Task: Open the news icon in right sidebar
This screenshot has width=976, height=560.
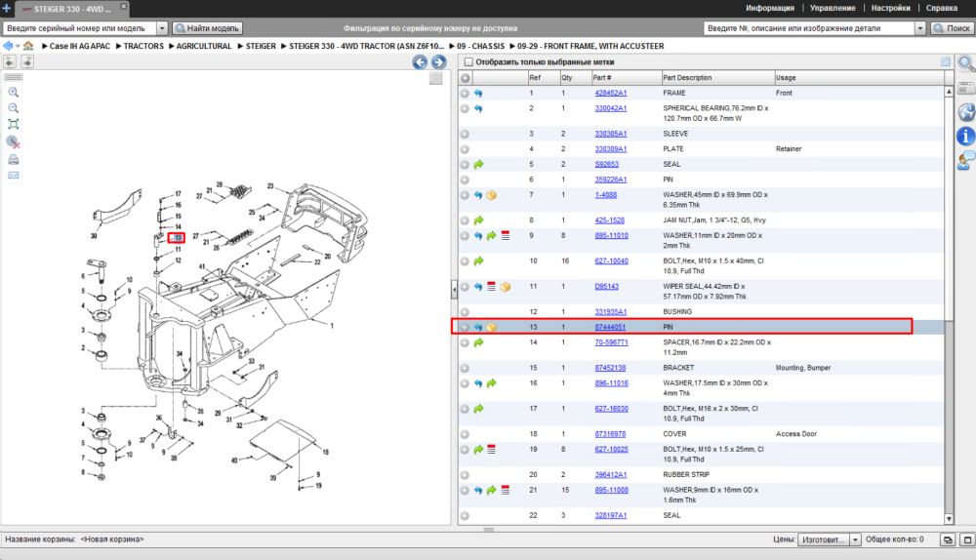Action: click(966, 88)
